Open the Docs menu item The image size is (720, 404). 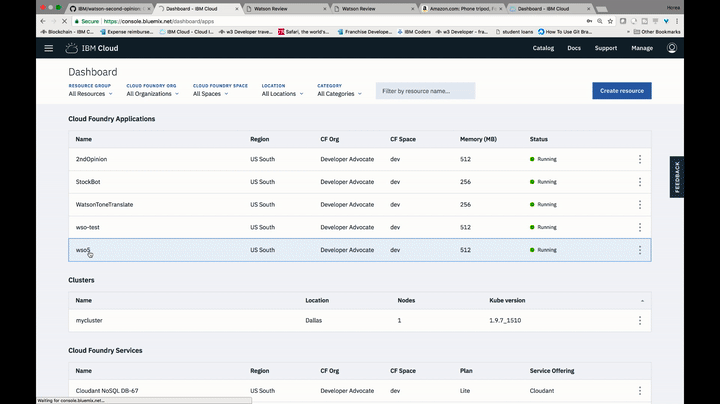pos(574,48)
